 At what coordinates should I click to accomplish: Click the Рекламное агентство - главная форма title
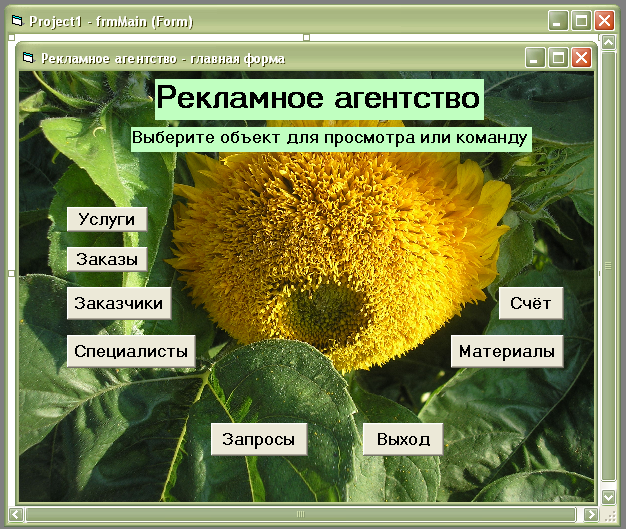pyautogui.click(x=163, y=59)
